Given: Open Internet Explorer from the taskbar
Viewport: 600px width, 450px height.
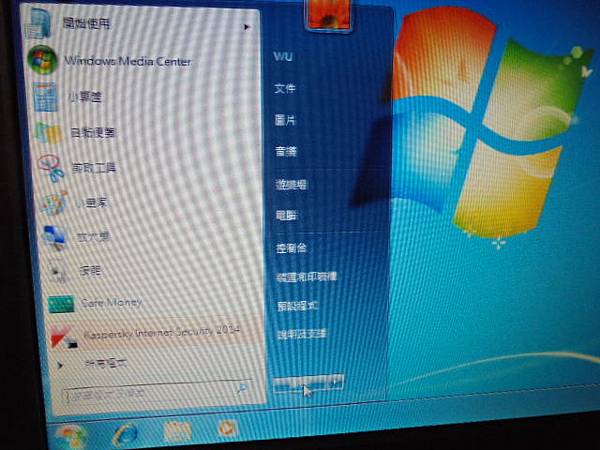Looking at the screenshot, I should pos(125,435).
